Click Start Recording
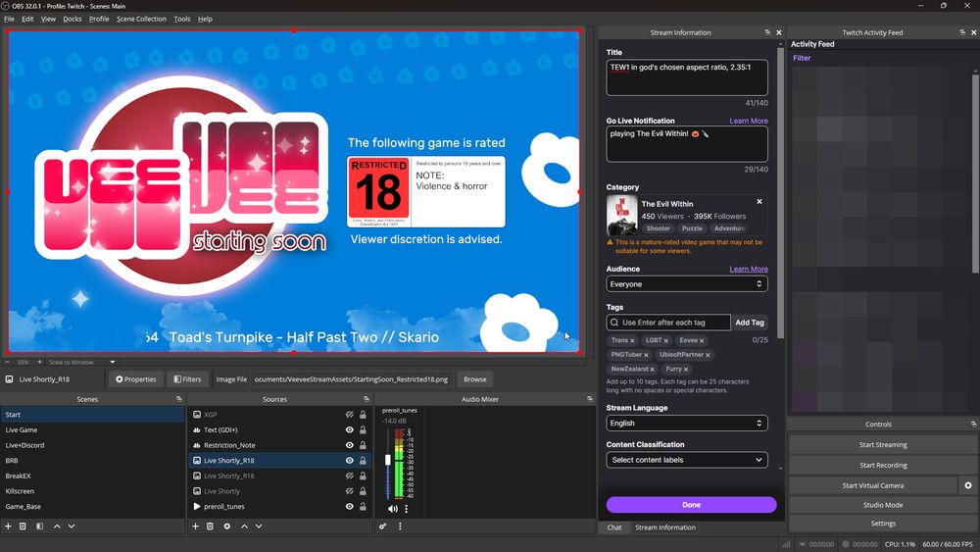This screenshot has height=552, width=980. click(x=883, y=465)
